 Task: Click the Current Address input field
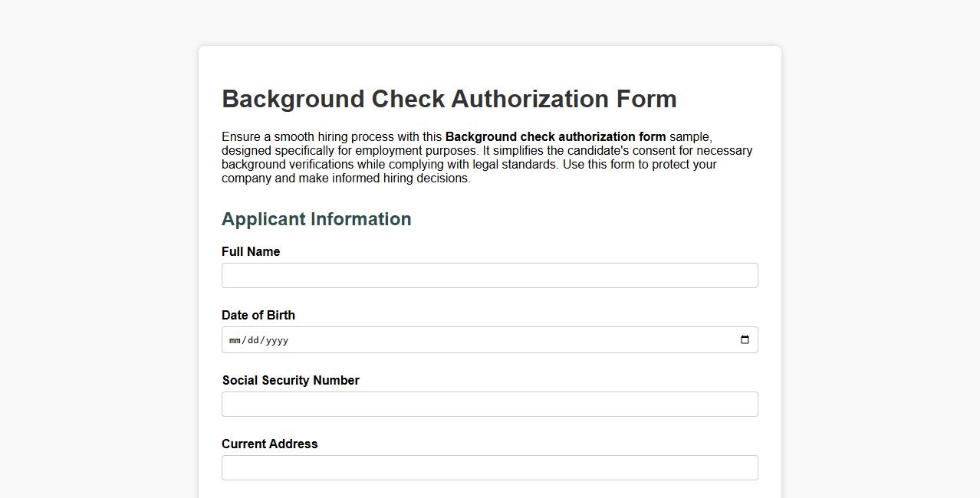point(489,467)
